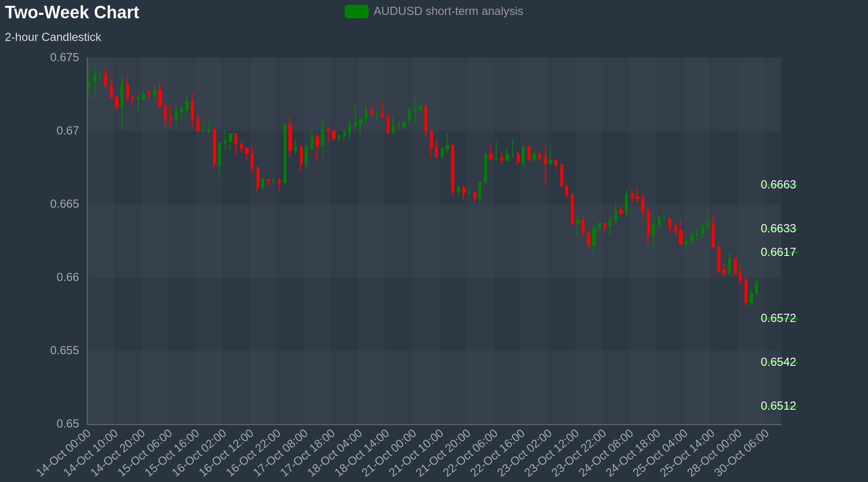Click the 17-Oct 18:00 x-axis label
Screen dimensions: 868x482
coord(308,453)
